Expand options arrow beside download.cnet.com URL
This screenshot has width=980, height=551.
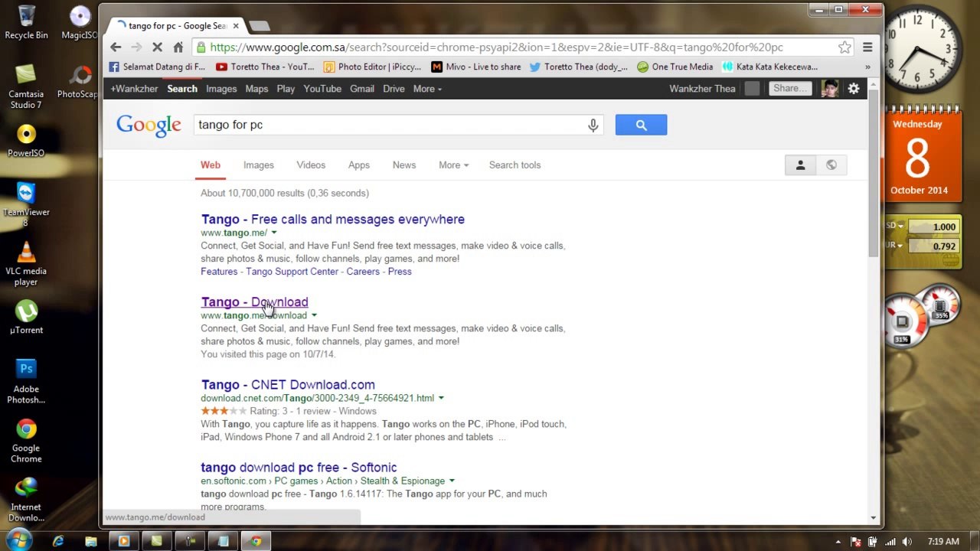pyautogui.click(x=441, y=398)
